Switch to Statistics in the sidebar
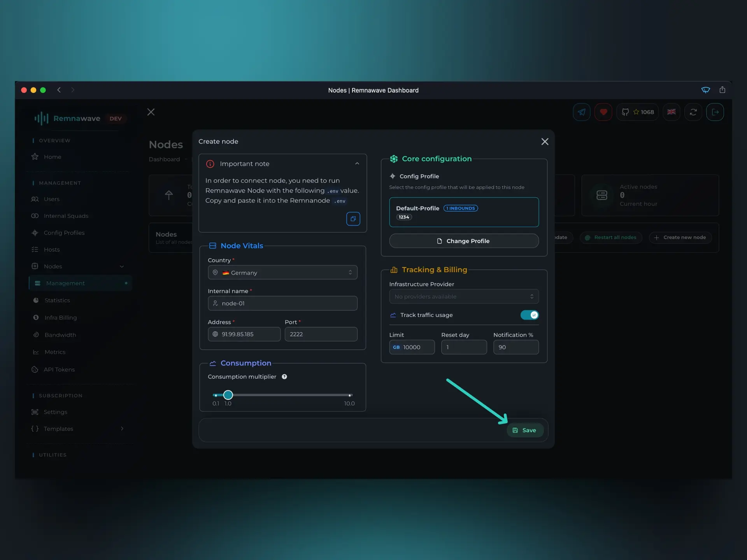 [x=58, y=300]
